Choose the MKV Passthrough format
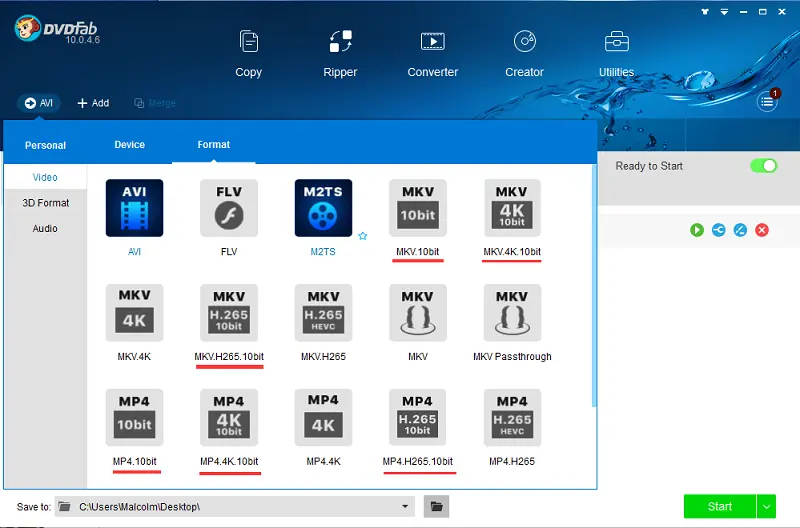Image resolution: width=800 pixels, height=528 pixels. coord(512,314)
